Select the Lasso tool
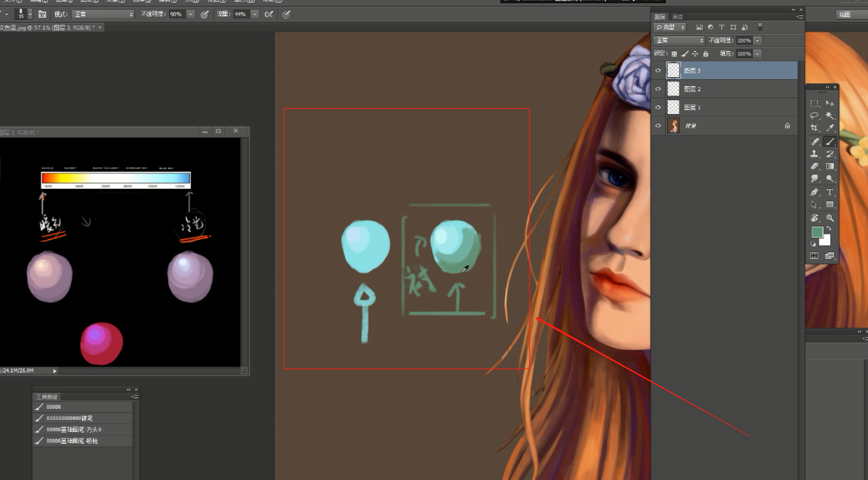Image resolution: width=868 pixels, height=480 pixels. click(x=814, y=116)
